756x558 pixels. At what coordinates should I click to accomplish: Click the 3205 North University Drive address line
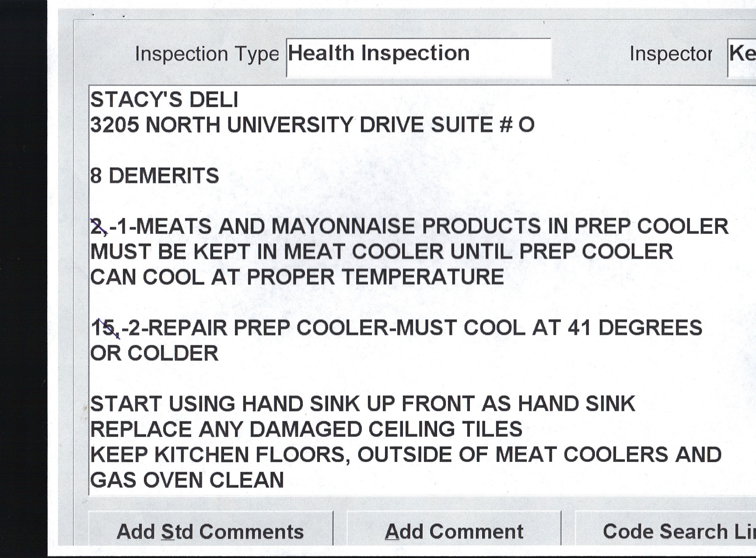pos(312,125)
